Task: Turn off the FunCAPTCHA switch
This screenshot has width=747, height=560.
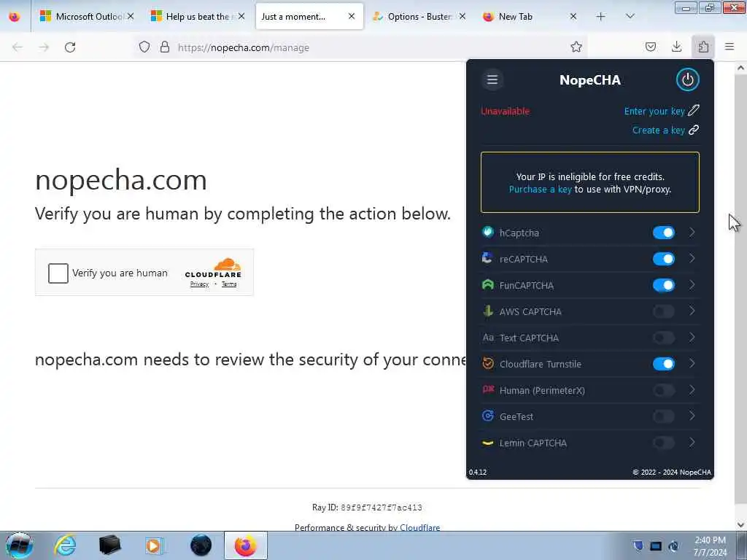Action: click(664, 285)
